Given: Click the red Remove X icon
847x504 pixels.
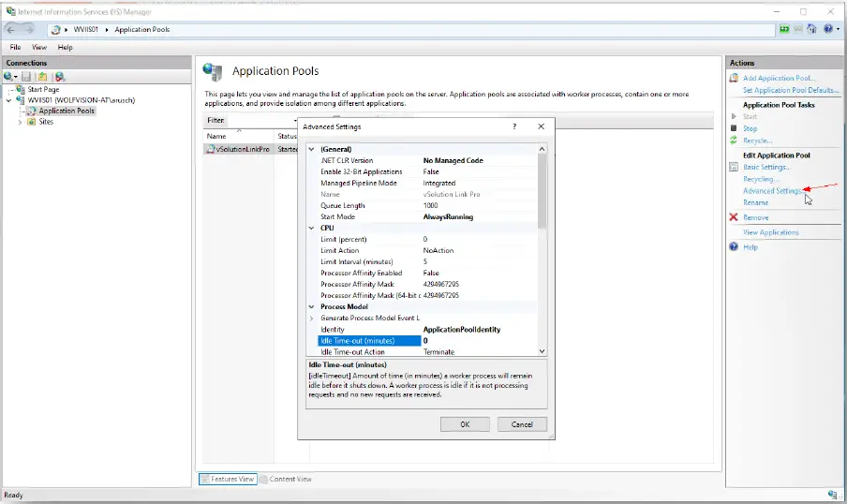Looking at the screenshot, I should tap(735, 217).
